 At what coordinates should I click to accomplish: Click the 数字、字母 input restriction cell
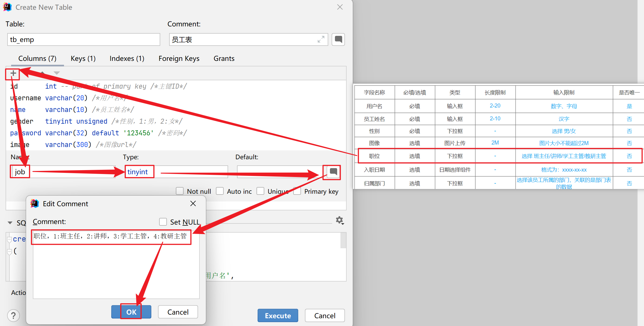coord(564,106)
